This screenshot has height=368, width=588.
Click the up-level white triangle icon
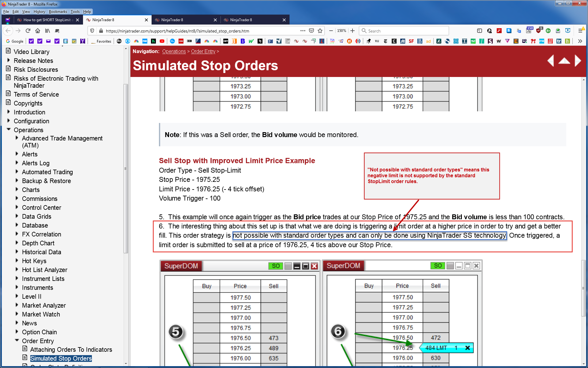(x=564, y=61)
